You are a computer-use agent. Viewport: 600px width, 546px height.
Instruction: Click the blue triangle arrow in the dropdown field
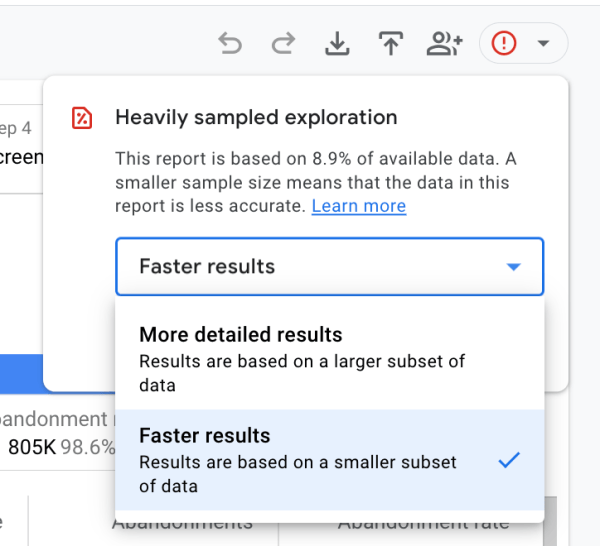pos(514,267)
